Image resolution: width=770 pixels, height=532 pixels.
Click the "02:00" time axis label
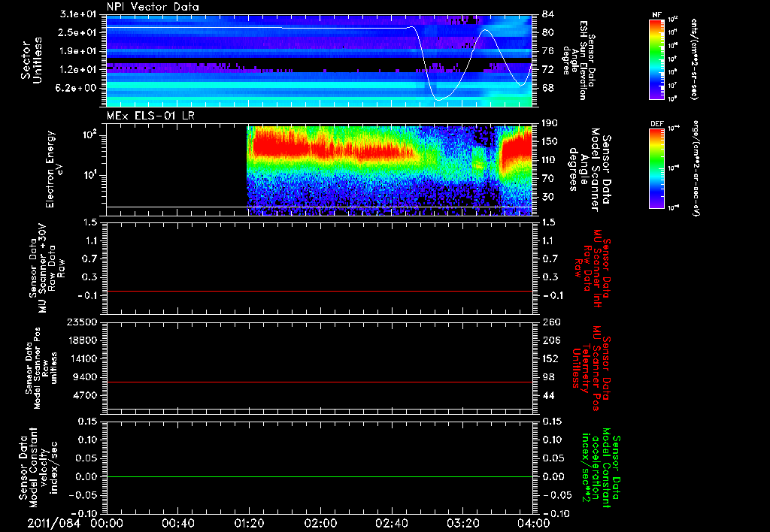320,523
